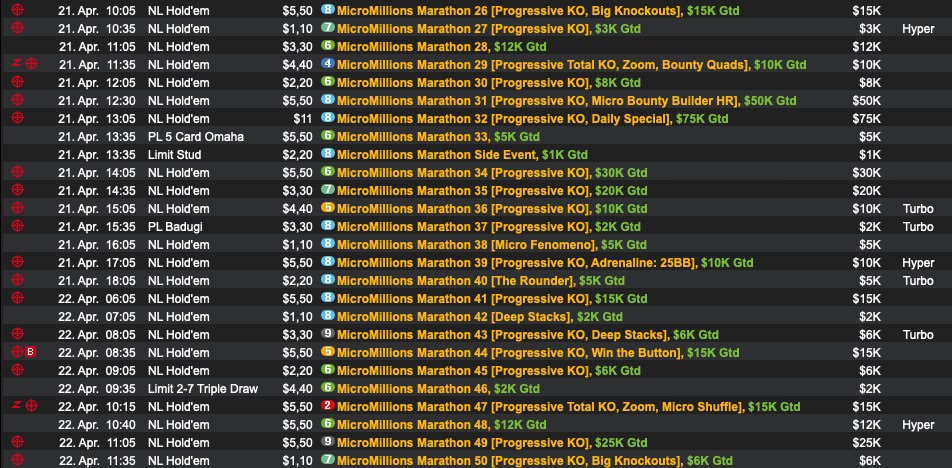Click the orange 5-max badge on Marathon 36
Viewport: 952px width, 468px height.
[x=328, y=208]
